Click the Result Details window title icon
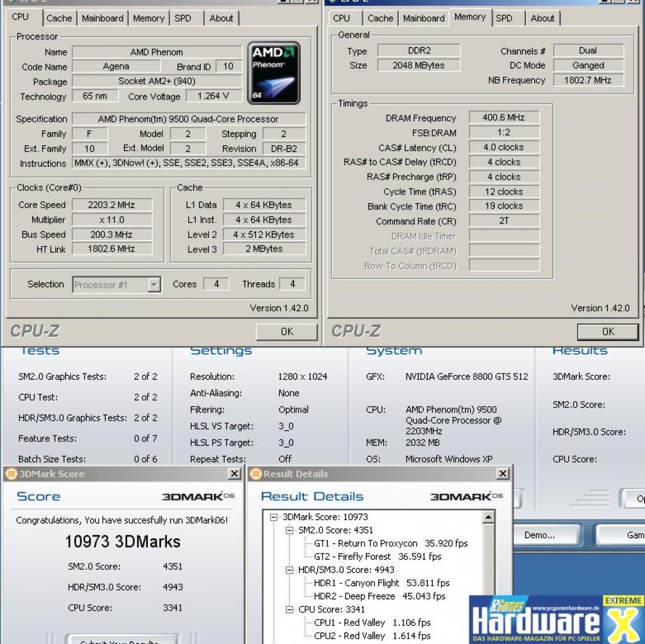Viewport: 645px width, 644px height. (256, 474)
